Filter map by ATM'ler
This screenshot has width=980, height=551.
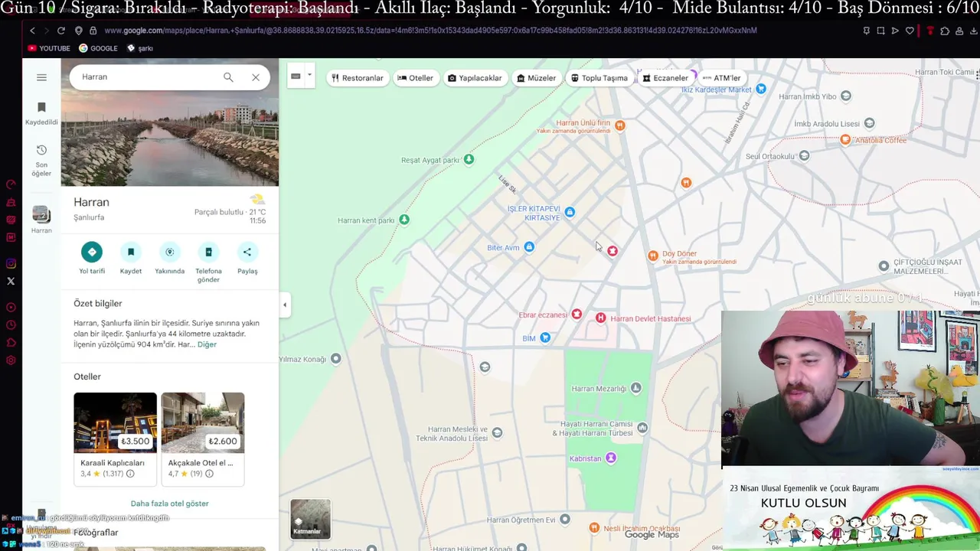(721, 78)
